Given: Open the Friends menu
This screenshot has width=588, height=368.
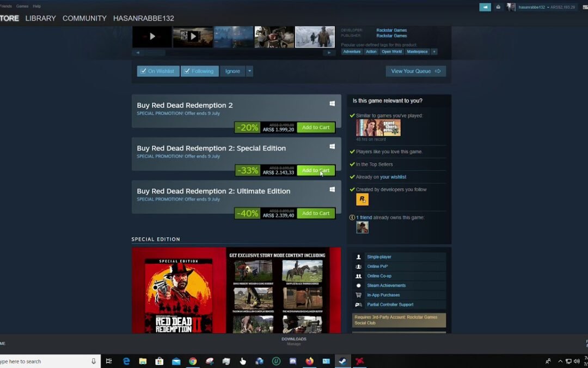Looking at the screenshot, I should click(x=5, y=6).
